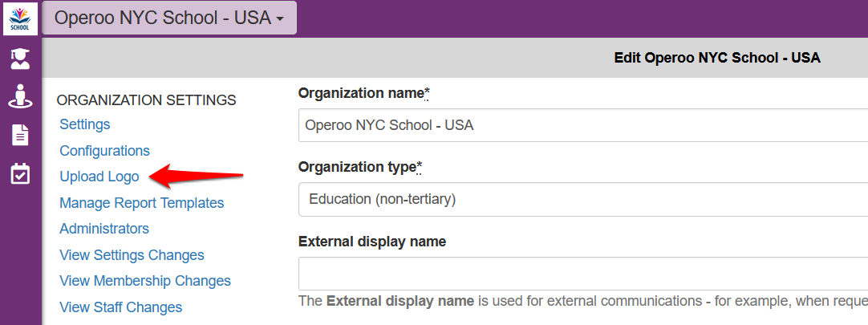
Task: Click the External display name label
Action: (x=372, y=242)
